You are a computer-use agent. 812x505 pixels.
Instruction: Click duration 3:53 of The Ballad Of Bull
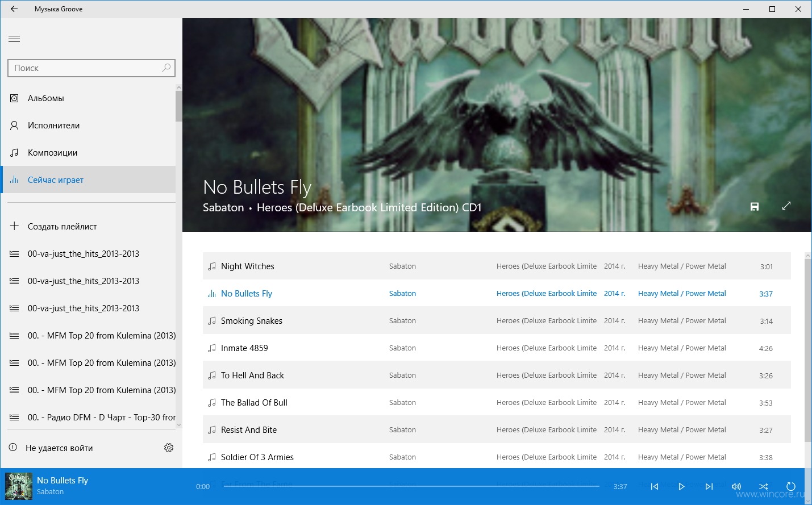766,403
